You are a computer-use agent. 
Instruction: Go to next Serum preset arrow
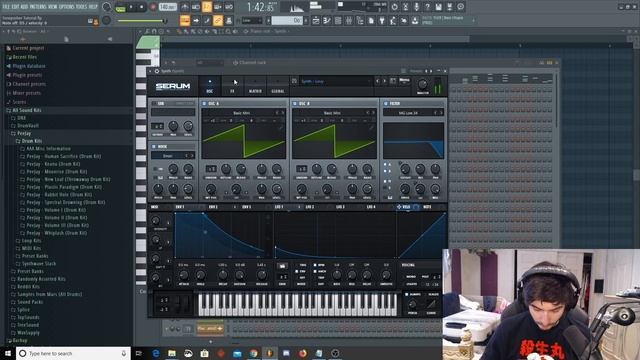point(384,81)
